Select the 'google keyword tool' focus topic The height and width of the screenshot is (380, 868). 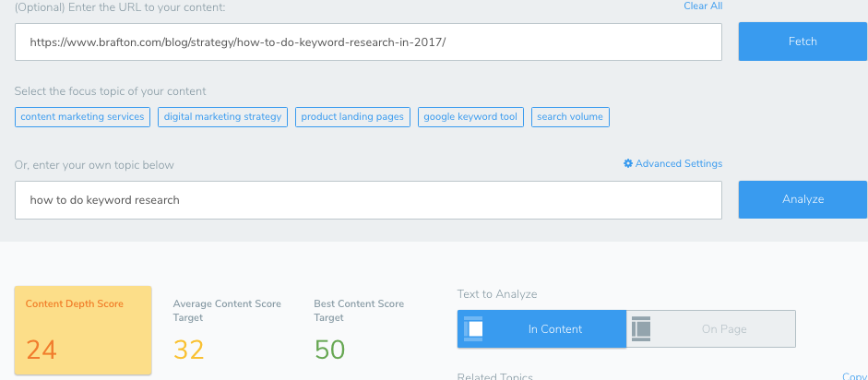click(x=472, y=117)
